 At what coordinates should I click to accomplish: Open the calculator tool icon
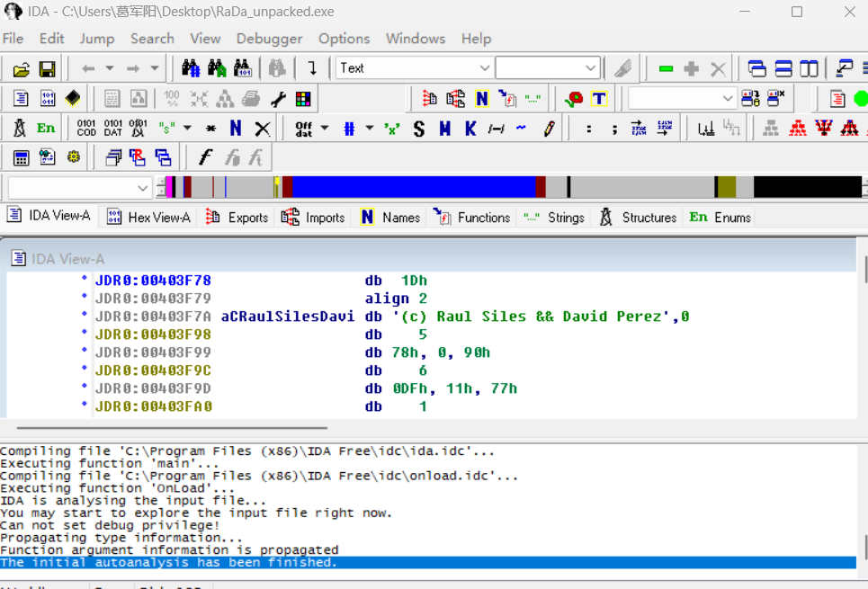(x=21, y=158)
